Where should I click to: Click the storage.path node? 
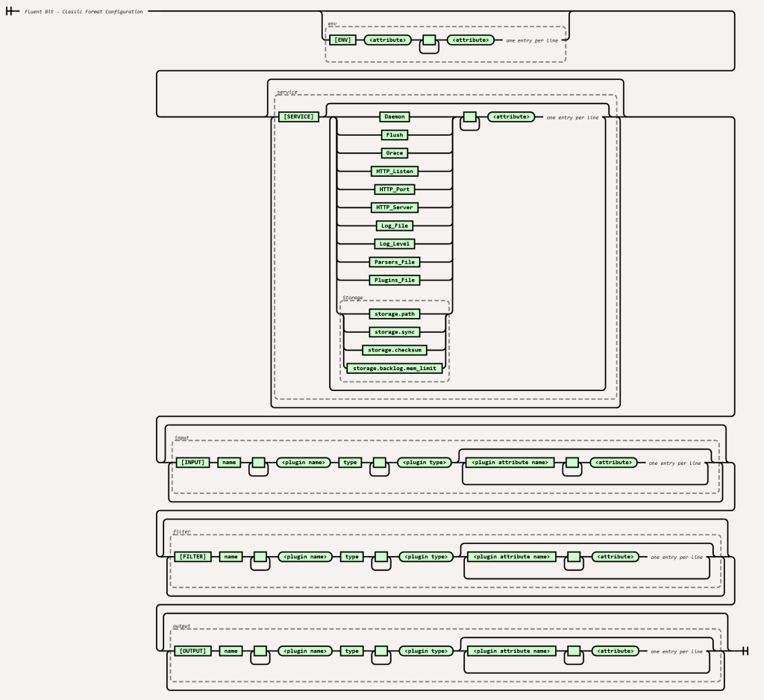tap(394, 314)
